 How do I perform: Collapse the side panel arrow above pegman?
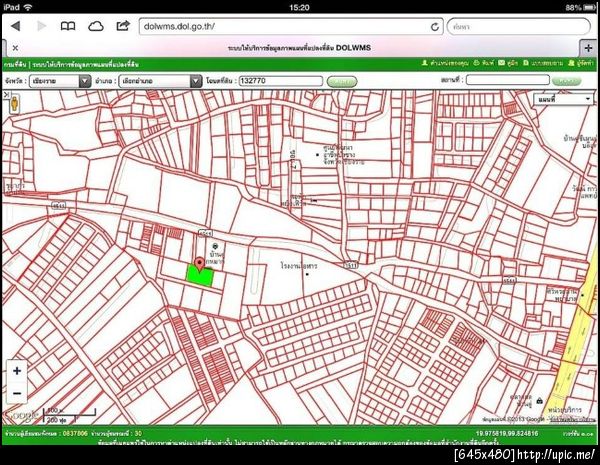click(7, 94)
